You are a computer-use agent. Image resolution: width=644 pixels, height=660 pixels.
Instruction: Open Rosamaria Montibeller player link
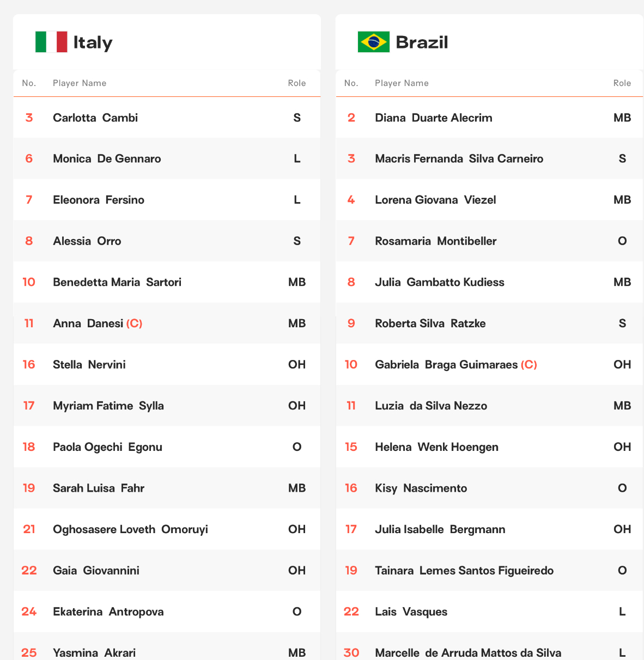436,241
